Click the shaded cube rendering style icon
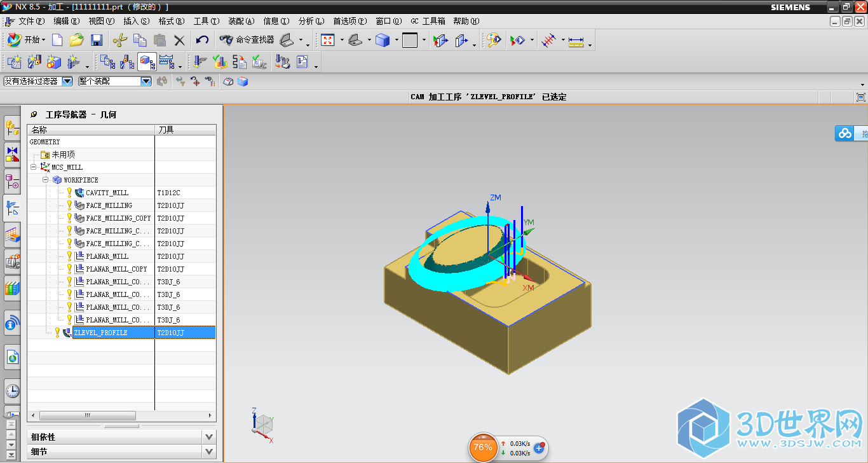The height and width of the screenshot is (463, 868). [383, 40]
